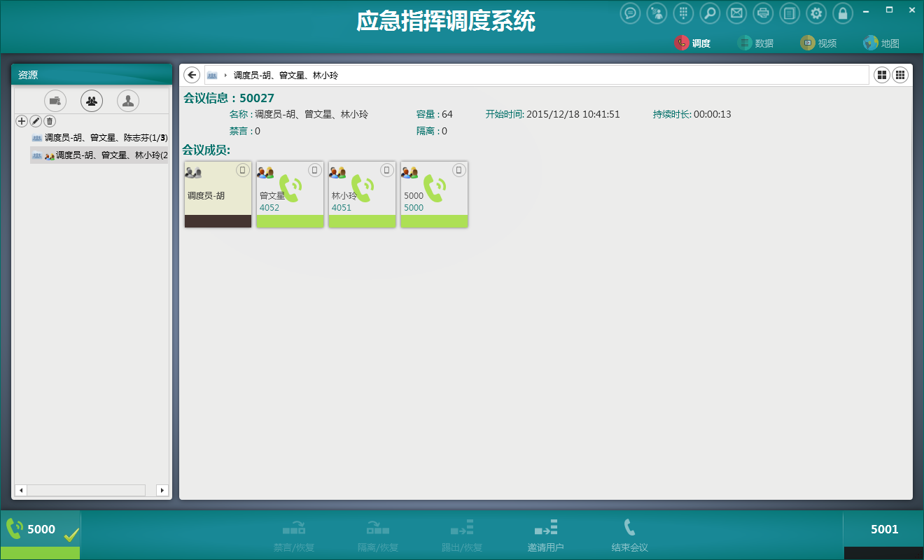Select the 曾文星 member card
The width and height of the screenshot is (924, 560).
click(x=290, y=194)
